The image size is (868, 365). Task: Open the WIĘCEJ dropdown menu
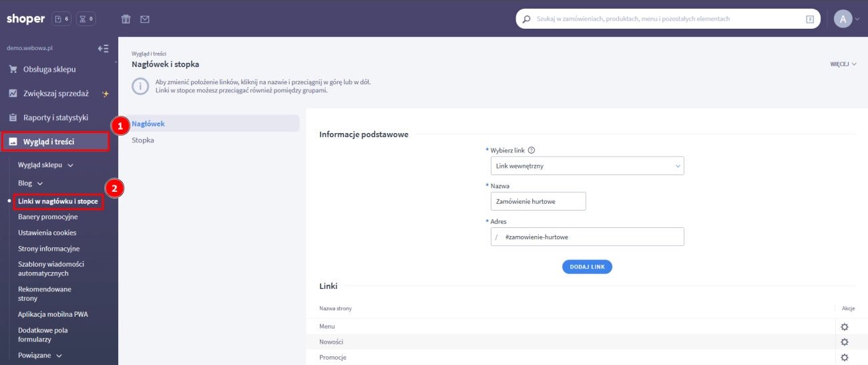point(843,65)
